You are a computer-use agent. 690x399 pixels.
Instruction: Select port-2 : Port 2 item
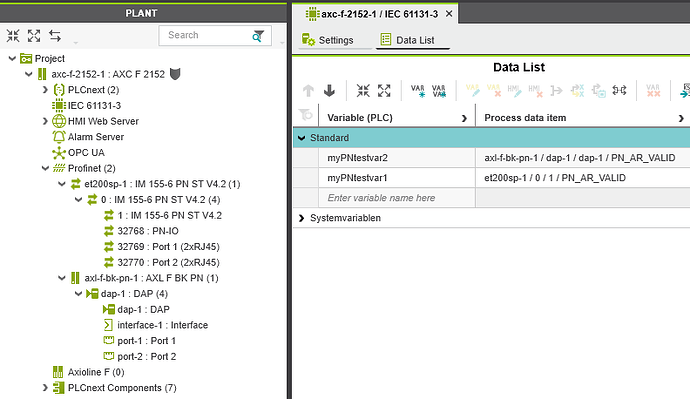click(x=147, y=357)
